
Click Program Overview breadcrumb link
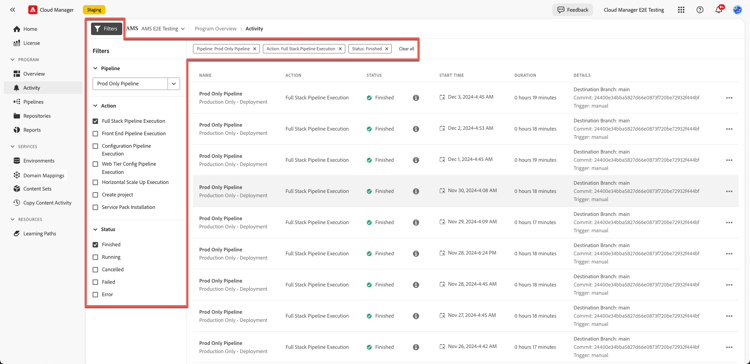tap(216, 29)
